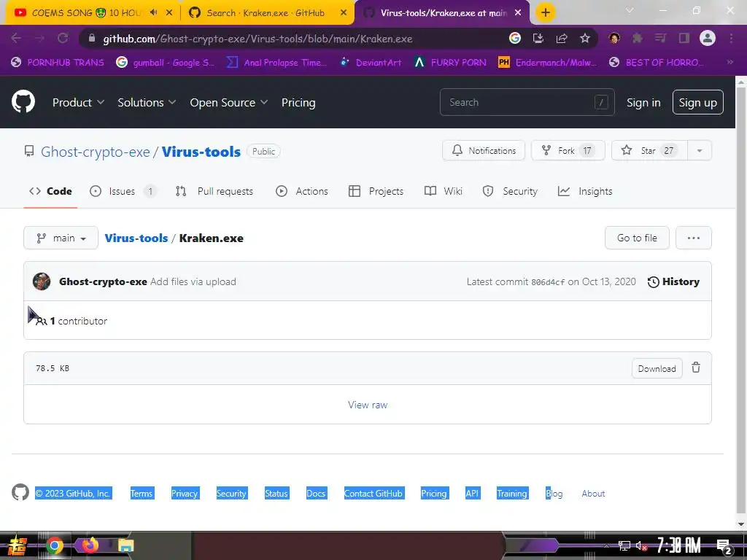Open the Ghost-crypto-exe owner link
Viewport: 747px width, 560px height.
pyautogui.click(x=96, y=152)
